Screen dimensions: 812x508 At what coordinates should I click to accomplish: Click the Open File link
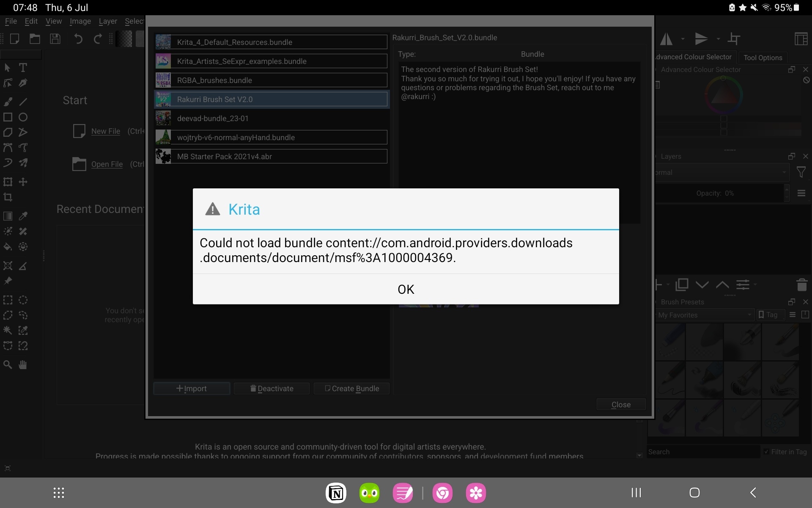click(x=107, y=164)
